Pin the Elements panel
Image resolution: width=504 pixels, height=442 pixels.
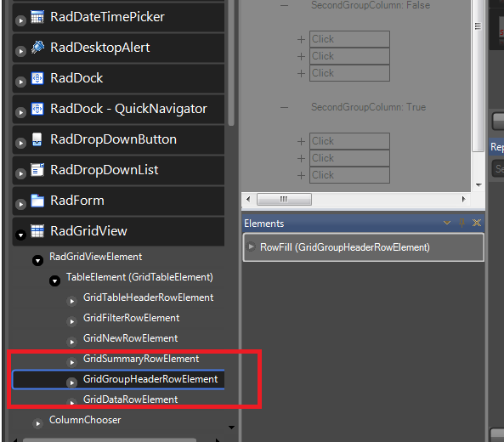(x=462, y=223)
